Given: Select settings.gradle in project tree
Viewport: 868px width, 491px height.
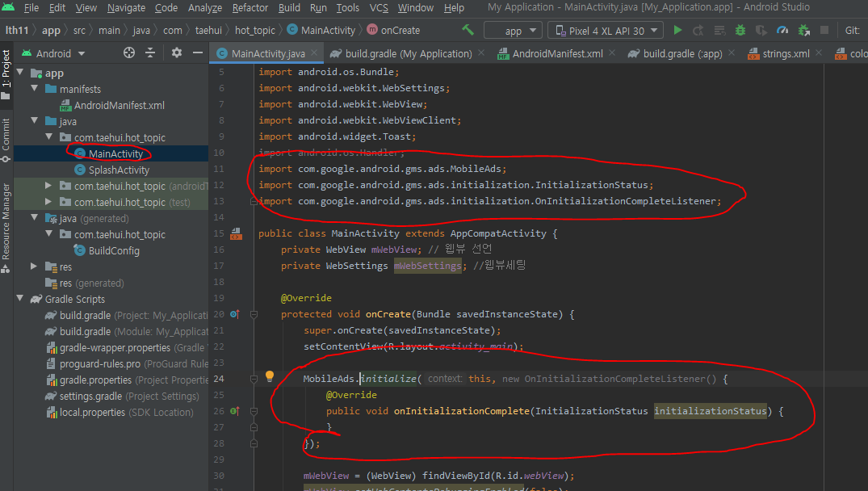Looking at the screenshot, I should pyautogui.click(x=90, y=397).
